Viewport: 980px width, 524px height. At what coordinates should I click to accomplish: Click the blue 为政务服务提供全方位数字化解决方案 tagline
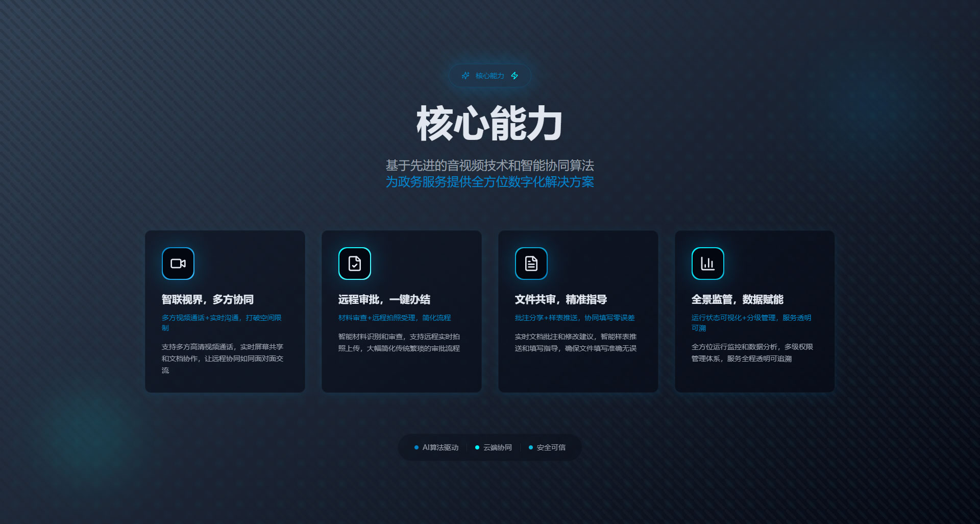489,182
